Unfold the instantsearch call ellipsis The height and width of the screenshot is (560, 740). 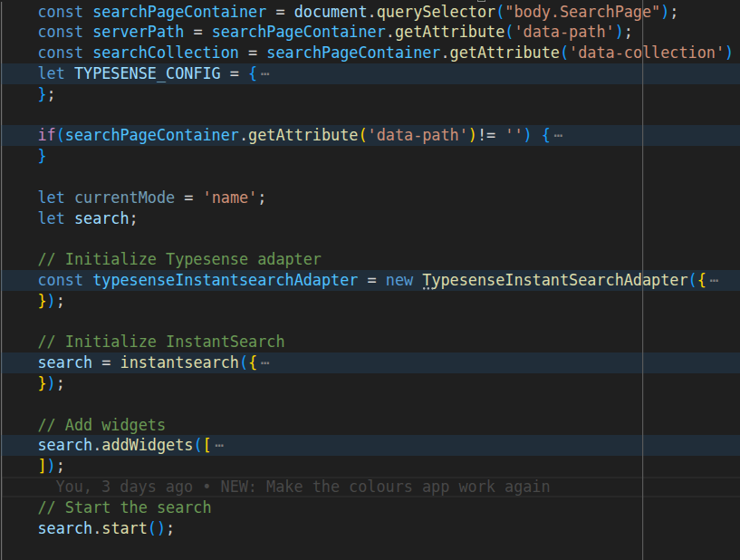pos(264,363)
